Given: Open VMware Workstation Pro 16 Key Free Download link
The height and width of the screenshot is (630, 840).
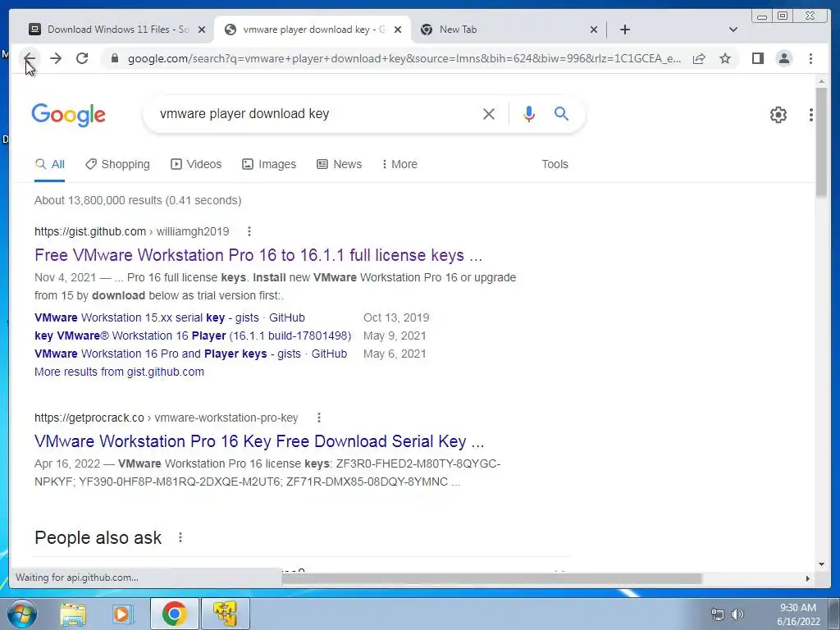Looking at the screenshot, I should coord(259,441).
